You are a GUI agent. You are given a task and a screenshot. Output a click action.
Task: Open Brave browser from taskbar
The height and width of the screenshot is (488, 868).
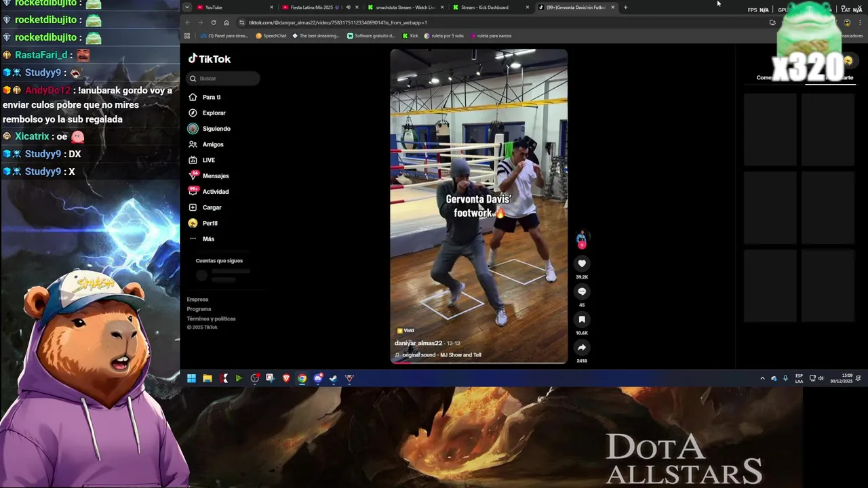[286, 378]
